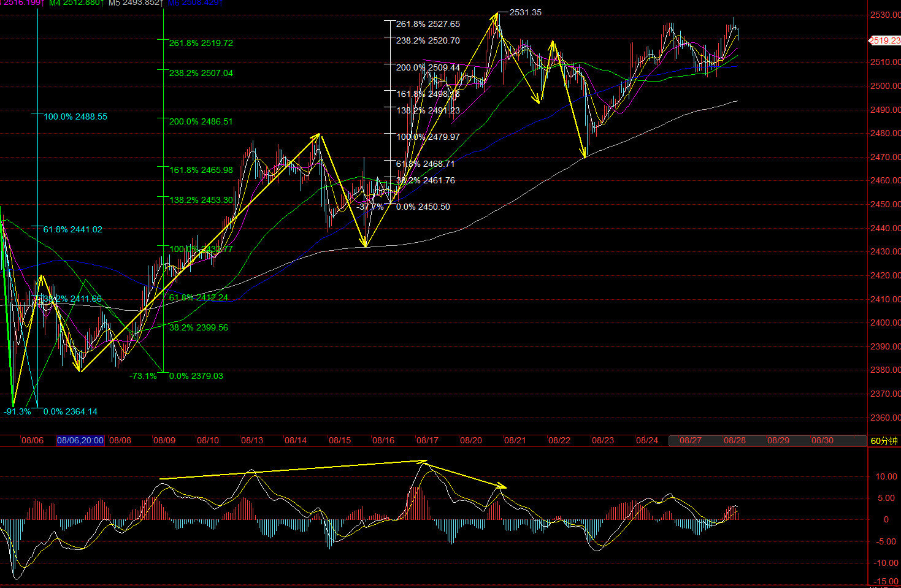Click the MACD axis value -15.00
This screenshot has height=588, width=901.
point(886,581)
